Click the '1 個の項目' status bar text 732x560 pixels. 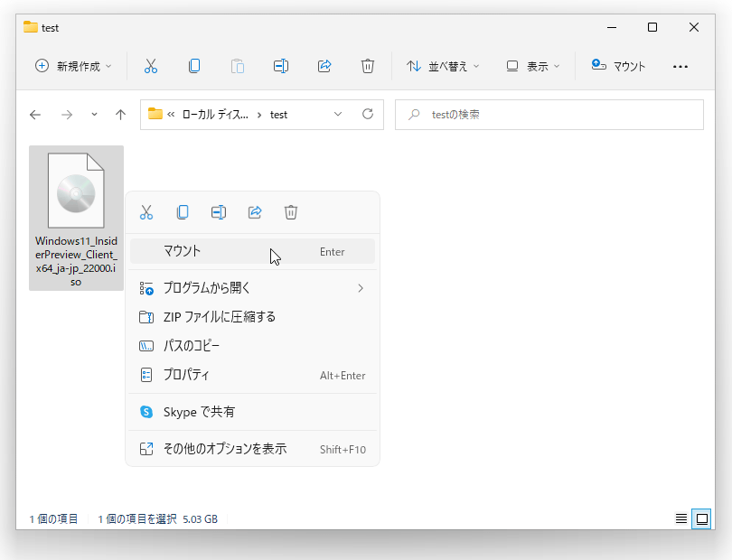point(53,519)
